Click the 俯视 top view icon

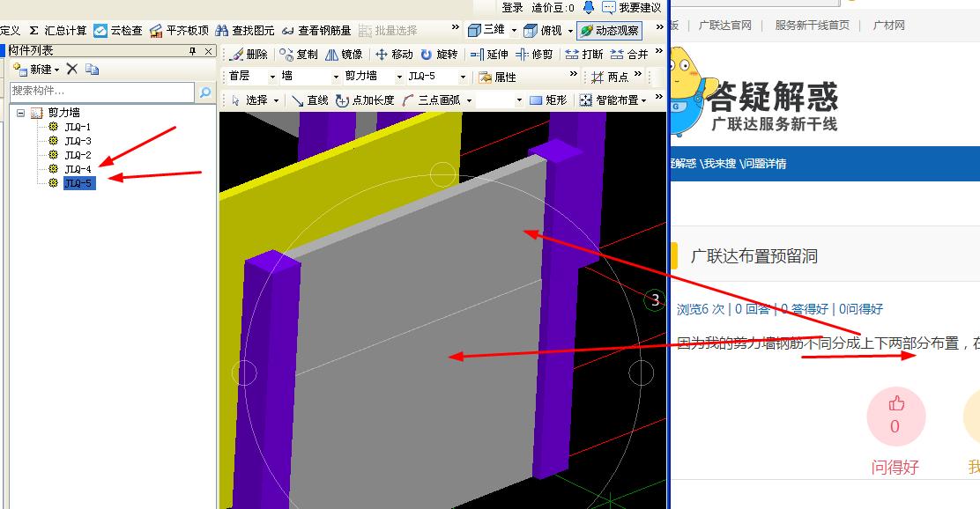(531, 30)
